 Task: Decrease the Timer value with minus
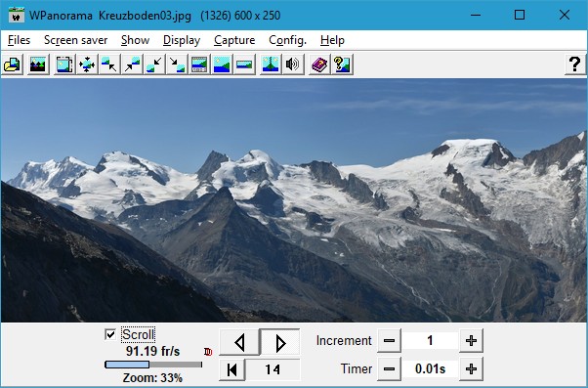pos(389,369)
